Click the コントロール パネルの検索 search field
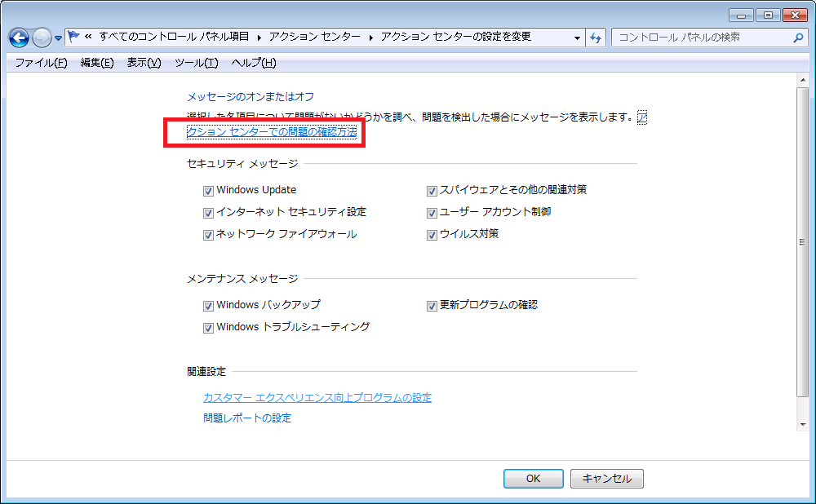The width and height of the screenshot is (816, 504). point(702,38)
